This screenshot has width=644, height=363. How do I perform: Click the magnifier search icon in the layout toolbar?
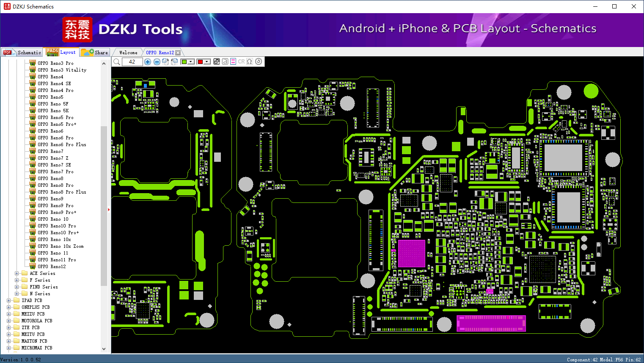117,62
